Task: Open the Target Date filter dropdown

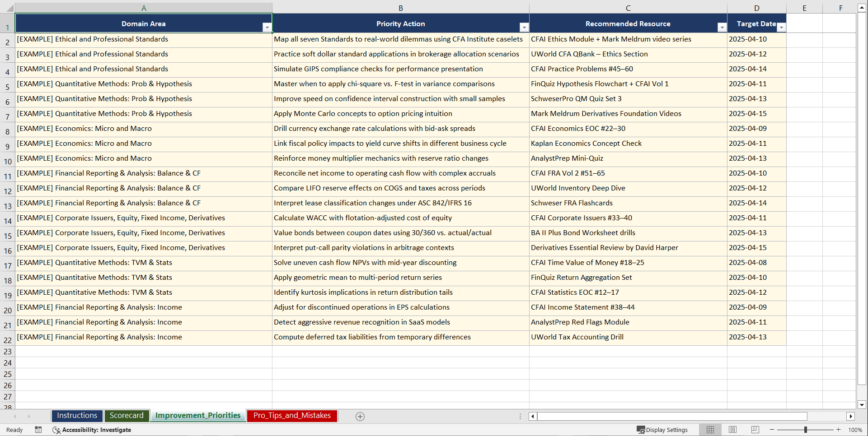Action: (x=781, y=27)
